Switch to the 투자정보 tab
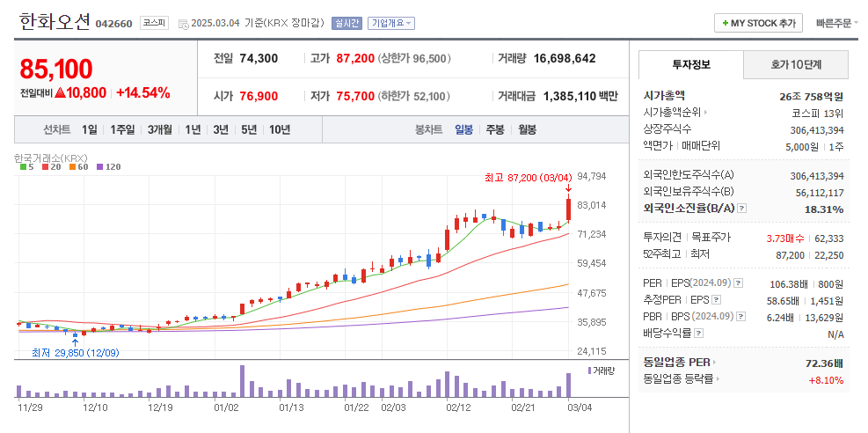The image size is (868, 433). click(x=691, y=64)
